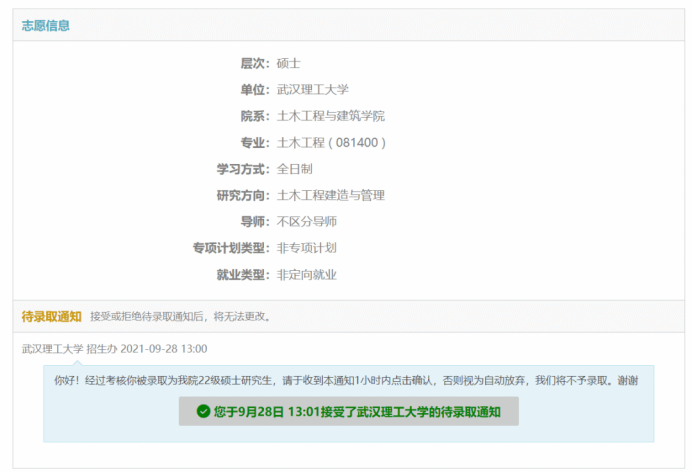The height and width of the screenshot is (473, 693).
Task: Click the 非定向就业 employment type value
Action: (306, 275)
